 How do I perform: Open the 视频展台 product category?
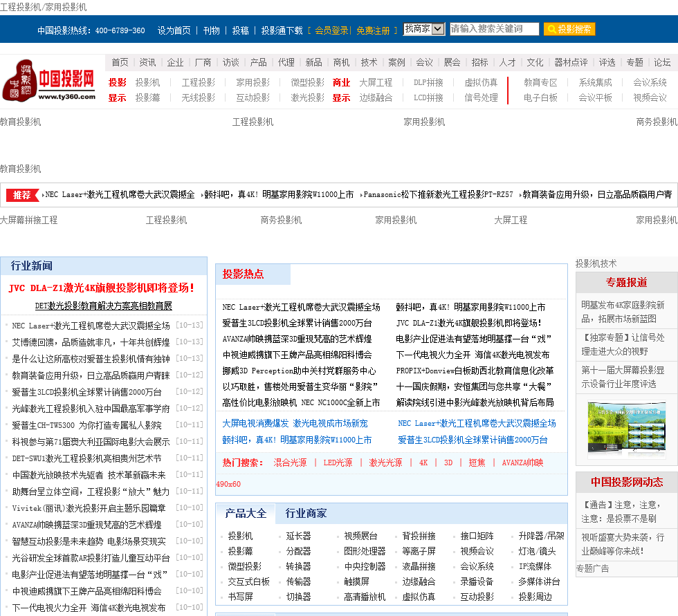pyautogui.click(x=360, y=536)
